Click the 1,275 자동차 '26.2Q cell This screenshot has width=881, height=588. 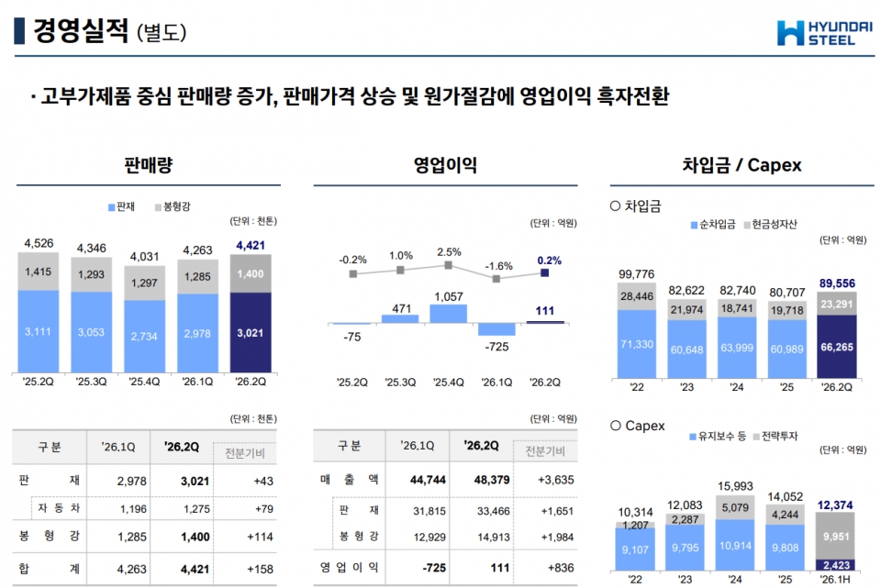[196, 509]
